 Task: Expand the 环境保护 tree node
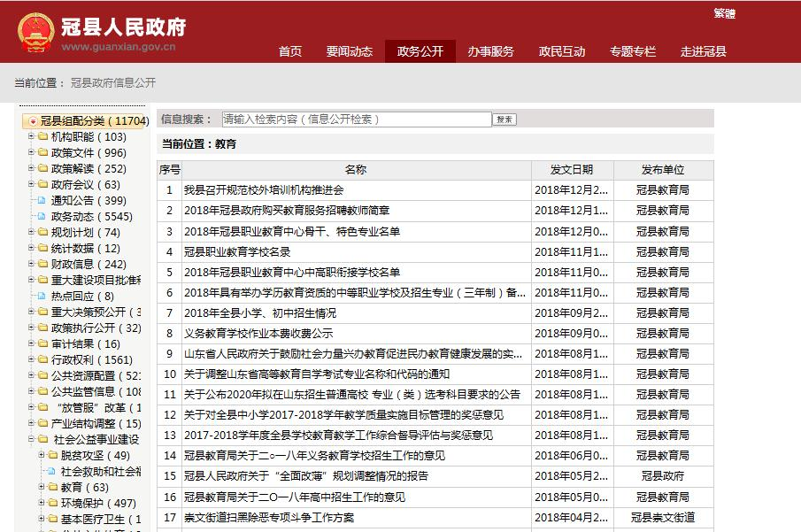tap(42, 503)
